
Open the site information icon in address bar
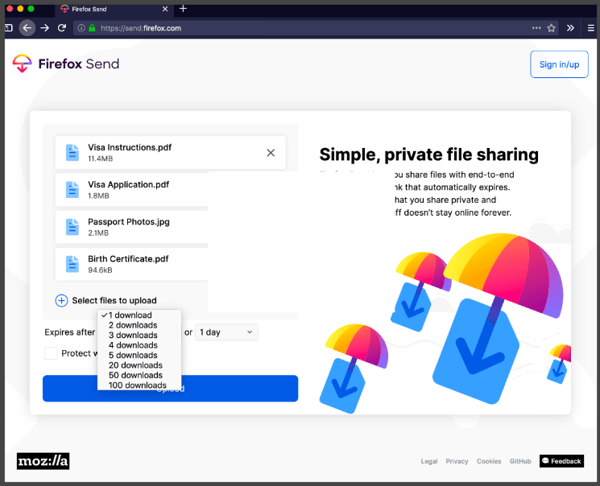click(x=81, y=28)
